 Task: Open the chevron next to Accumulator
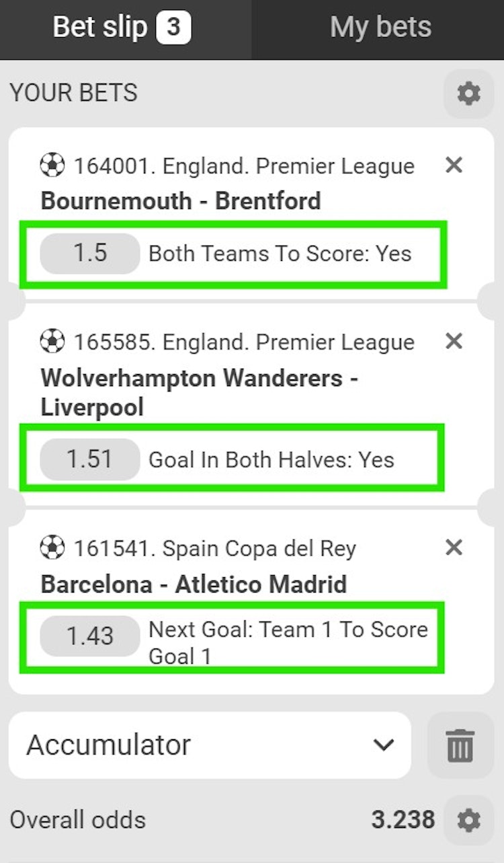384,745
